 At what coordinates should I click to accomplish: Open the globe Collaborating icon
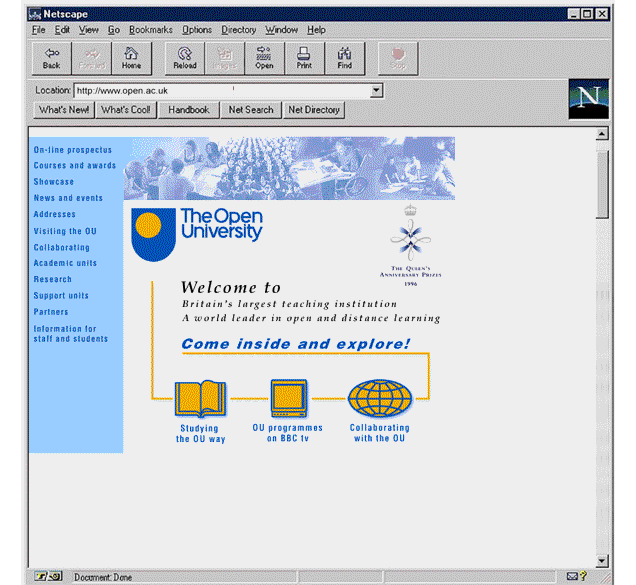pos(379,398)
